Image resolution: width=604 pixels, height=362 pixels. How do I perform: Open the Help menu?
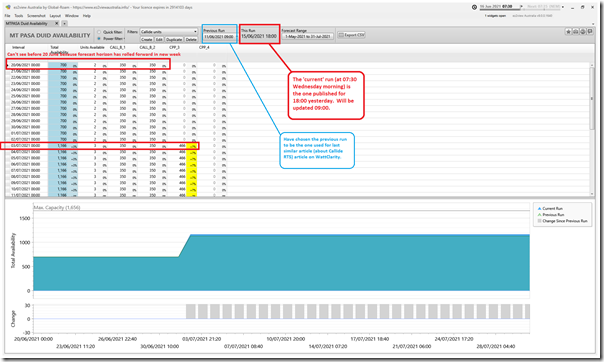[x=87, y=16]
